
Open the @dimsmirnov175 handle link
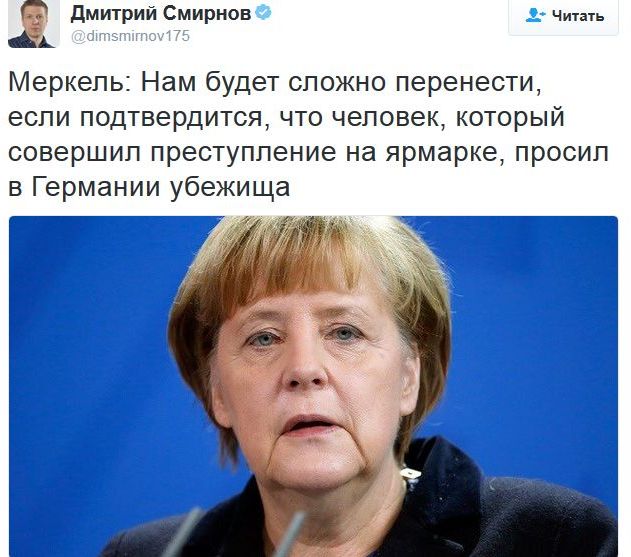[x=130, y=36]
